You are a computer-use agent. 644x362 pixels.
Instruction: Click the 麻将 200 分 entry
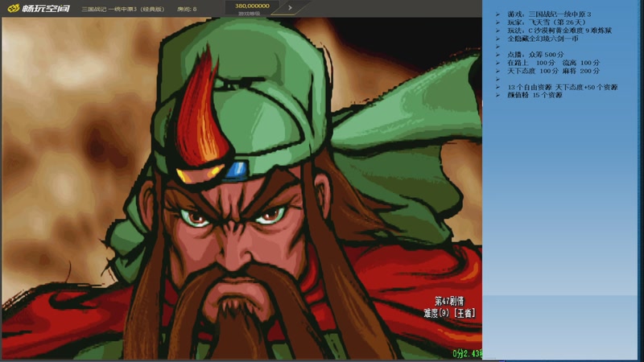(x=581, y=71)
